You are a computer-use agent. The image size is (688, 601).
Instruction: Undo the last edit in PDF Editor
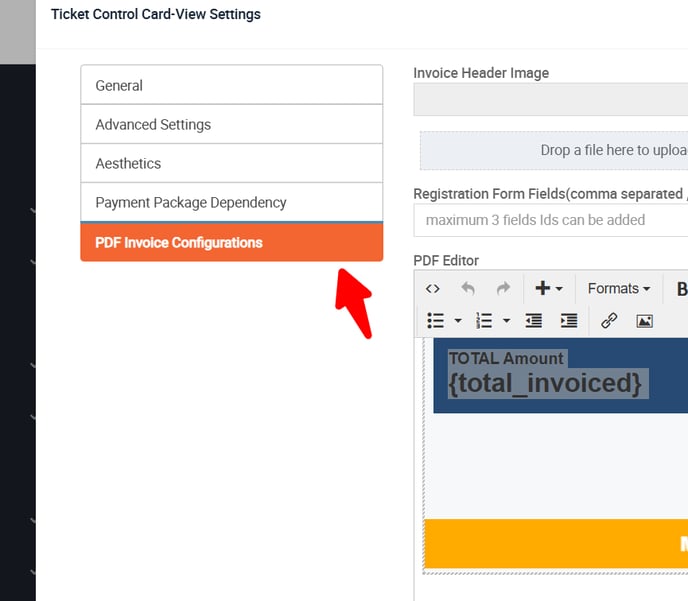[x=468, y=289]
